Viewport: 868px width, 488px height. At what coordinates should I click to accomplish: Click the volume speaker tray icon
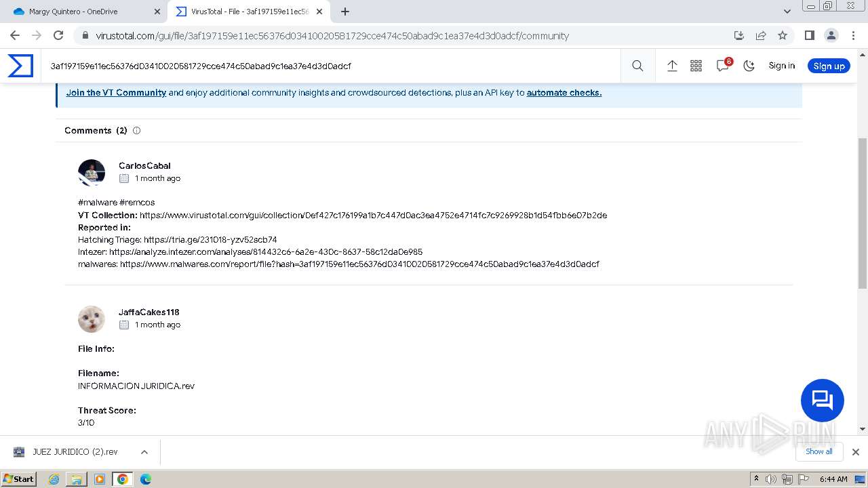pos(771,479)
